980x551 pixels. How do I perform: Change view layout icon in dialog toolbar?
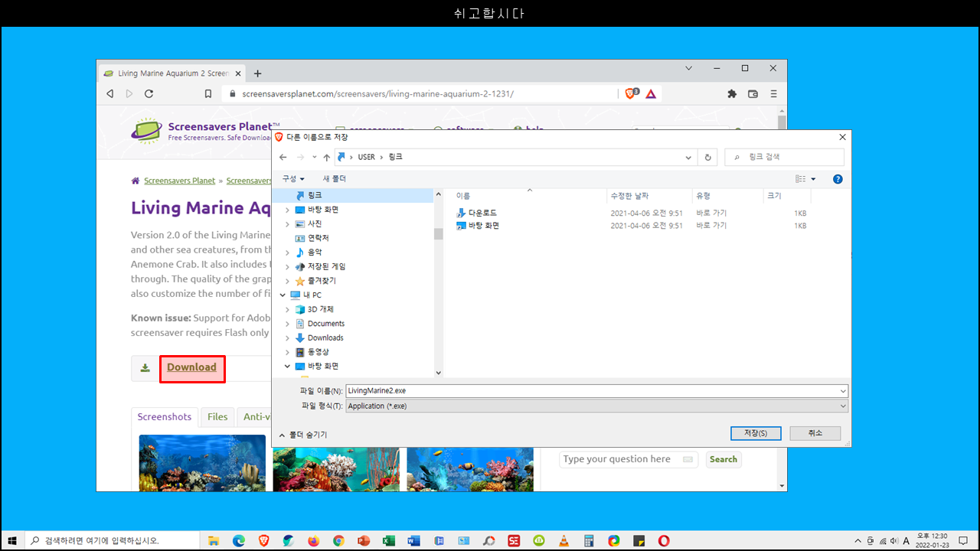pos(800,178)
